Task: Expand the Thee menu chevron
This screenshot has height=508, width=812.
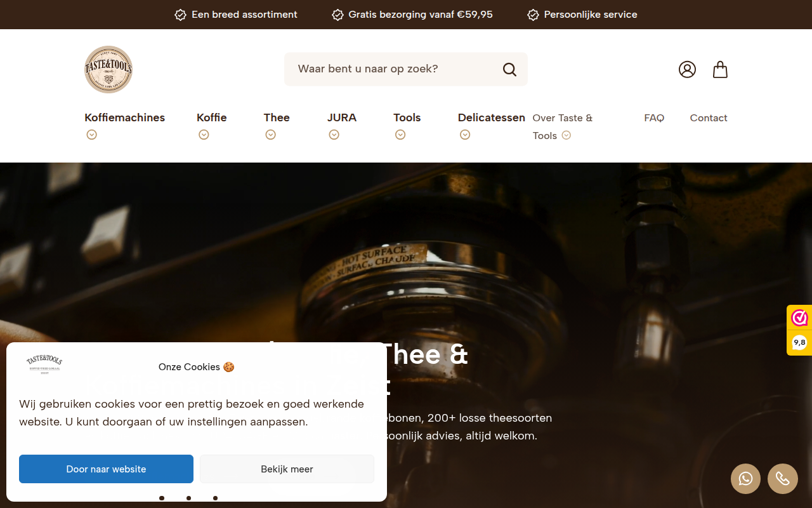Action: coord(271,135)
